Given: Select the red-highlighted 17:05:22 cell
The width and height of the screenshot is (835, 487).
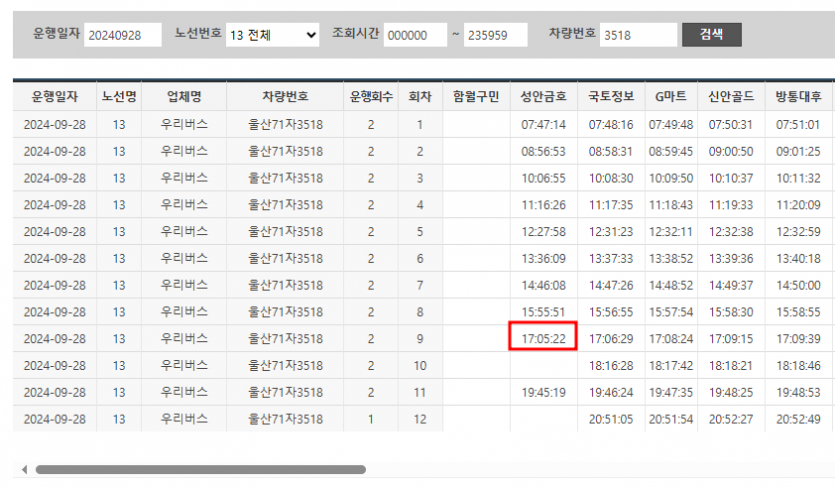Looking at the screenshot, I should pos(543,339).
